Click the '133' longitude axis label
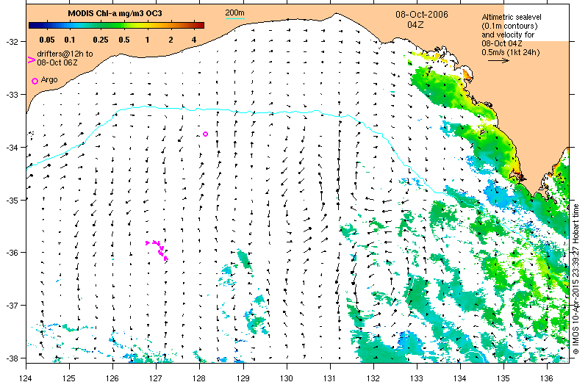This screenshot has height=382, width=588. (417, 378)
